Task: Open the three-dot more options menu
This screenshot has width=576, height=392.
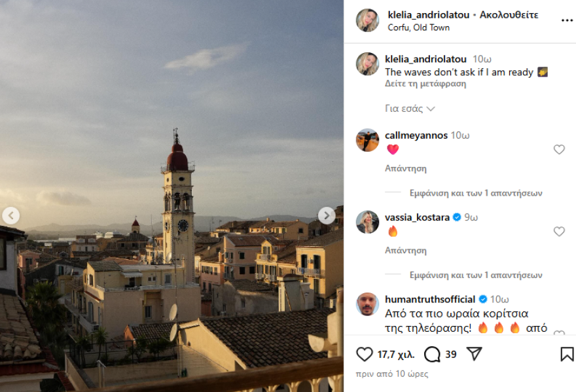Action: coord(567,20)
